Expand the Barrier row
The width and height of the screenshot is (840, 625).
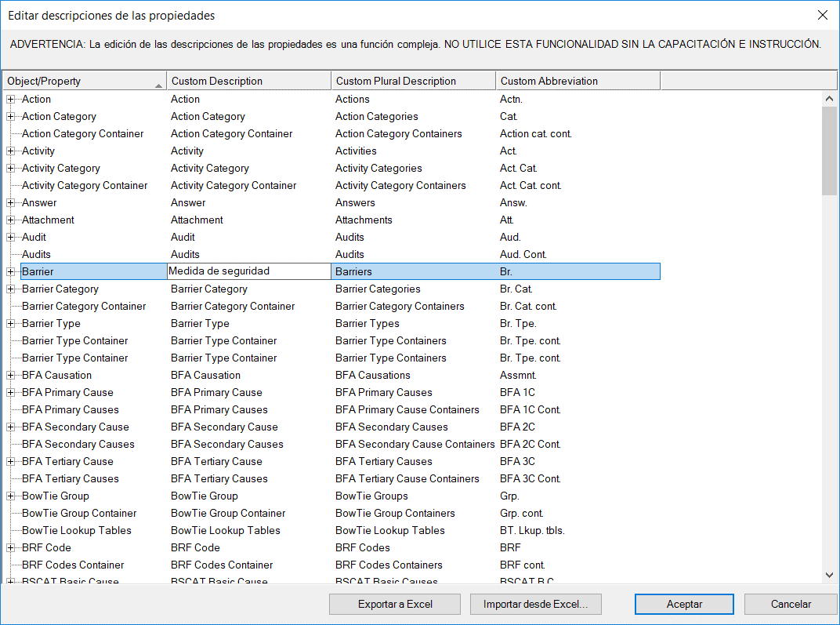pyautogui.click(x=10, y=272)
